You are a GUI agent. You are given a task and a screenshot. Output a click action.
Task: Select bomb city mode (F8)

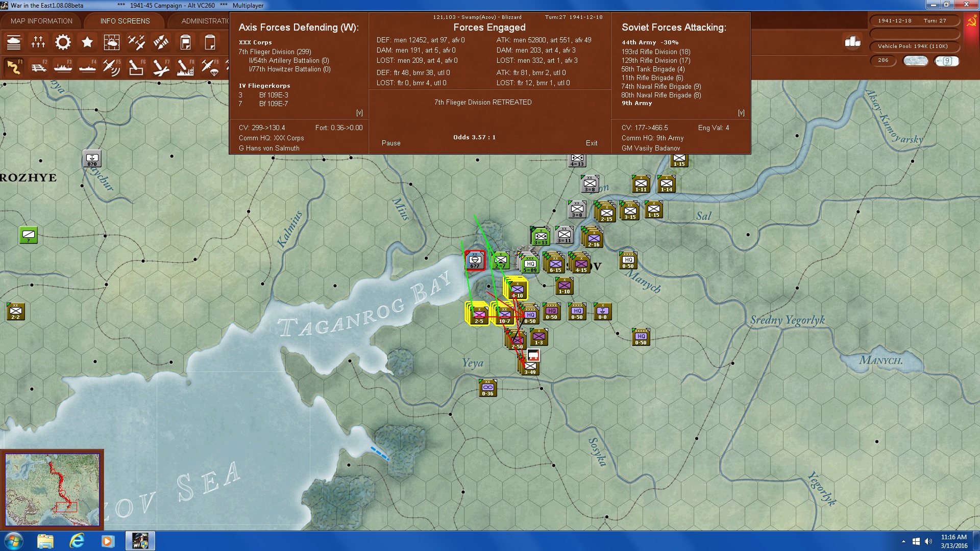(x=185, y=67)
